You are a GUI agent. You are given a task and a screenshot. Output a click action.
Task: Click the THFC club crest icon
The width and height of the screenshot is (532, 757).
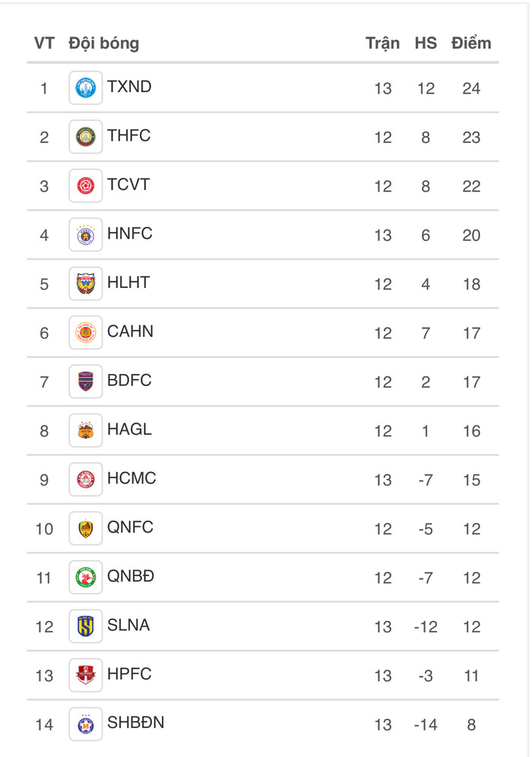coord(85,137)
